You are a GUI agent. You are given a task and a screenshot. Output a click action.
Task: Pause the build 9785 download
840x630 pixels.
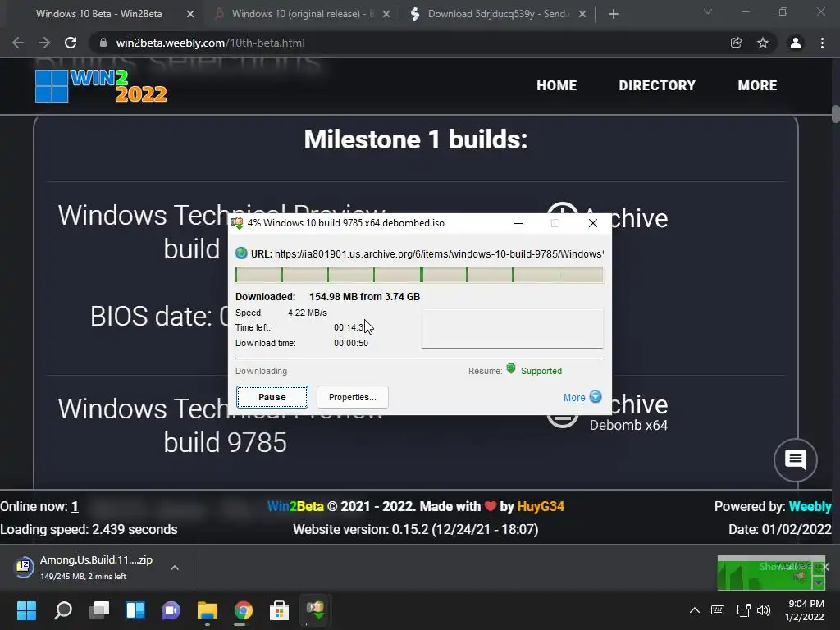pos(272,397)
